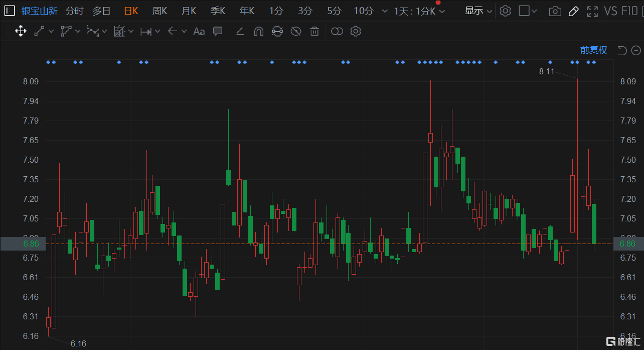Open the F10 company info button
This screenshot has width=644, height=350.
(x=629, y=11)
